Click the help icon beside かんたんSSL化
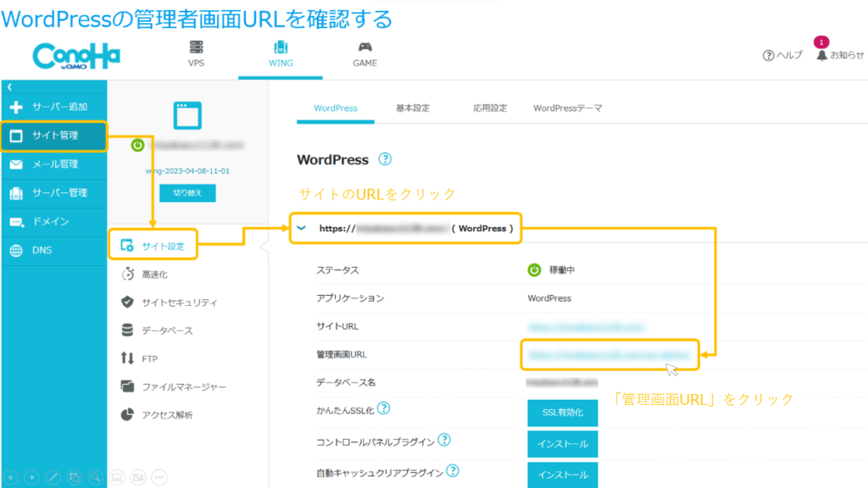868x488 pixels. (384, 408)
